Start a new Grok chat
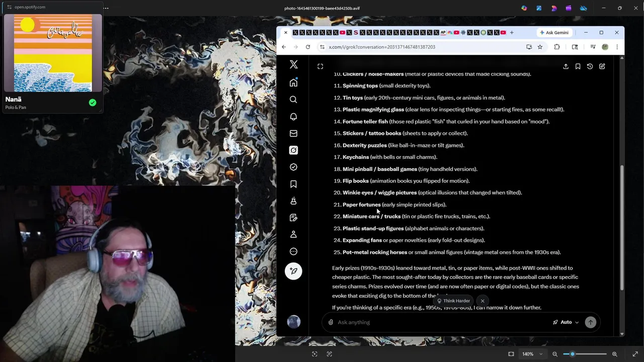The width and height of the screenshot is (644, 362). click(602, 66)
